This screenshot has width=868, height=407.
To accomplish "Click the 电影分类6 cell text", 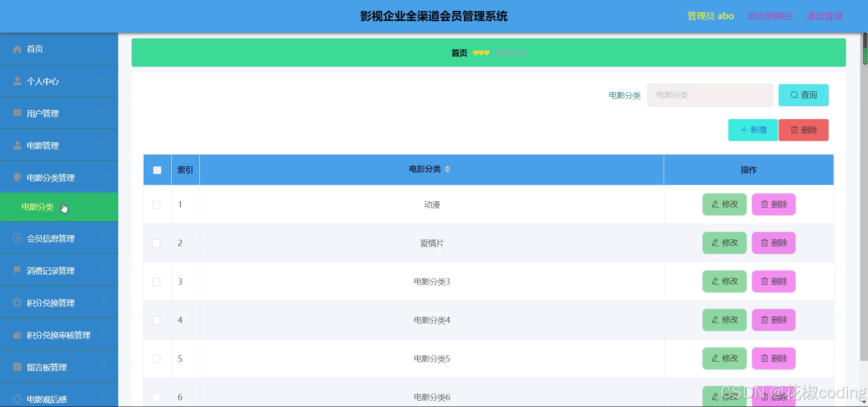I will (432, 397).
